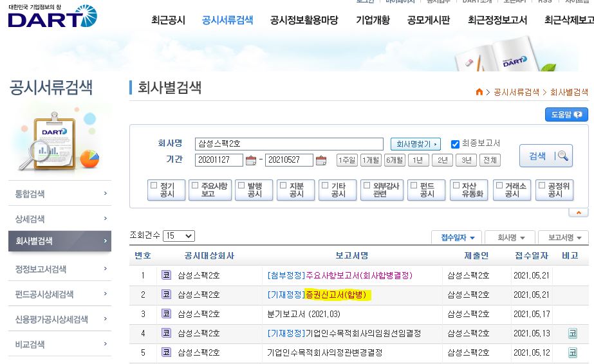
Task: Set period to 1년
Action: pos(418,160)
